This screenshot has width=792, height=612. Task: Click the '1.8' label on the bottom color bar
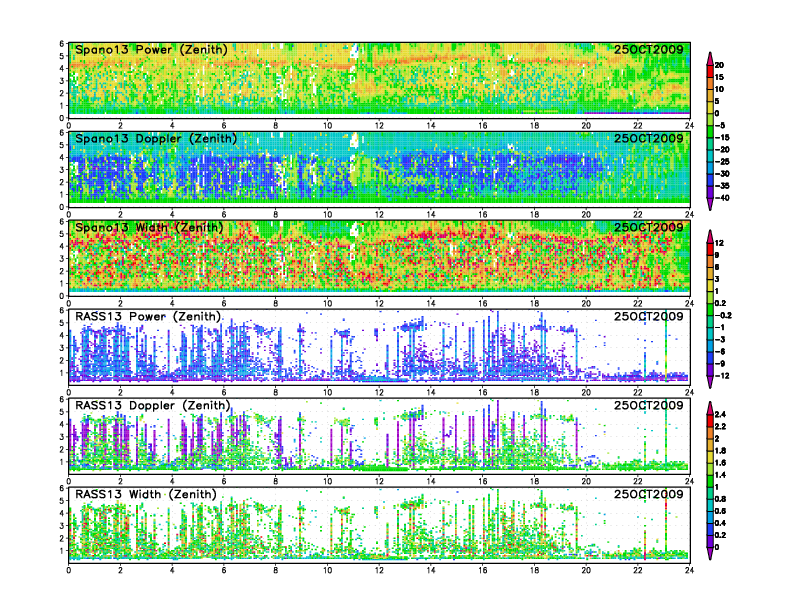(720, 451)
